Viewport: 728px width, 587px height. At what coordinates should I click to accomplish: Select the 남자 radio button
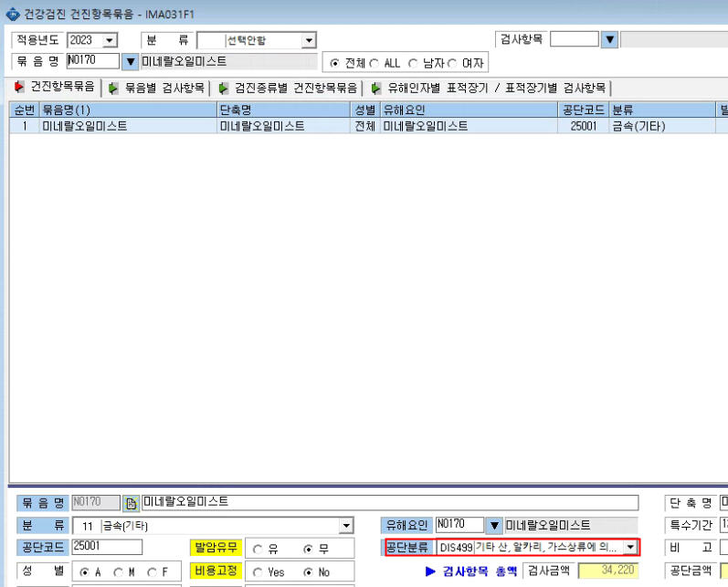pyautogui.click(x=412, y=63)
